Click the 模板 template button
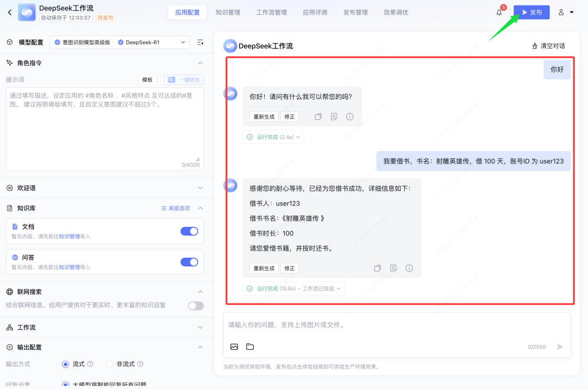Viewport: 588px width, 389px height. coord(148,80)
